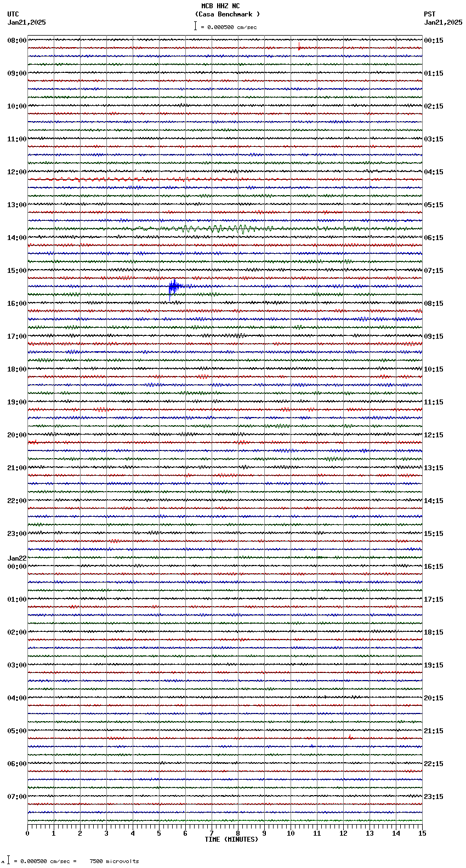Click the '5' minute tick on the time axis
Viewport: 466px width, 868px height.
tap(159, 833)
